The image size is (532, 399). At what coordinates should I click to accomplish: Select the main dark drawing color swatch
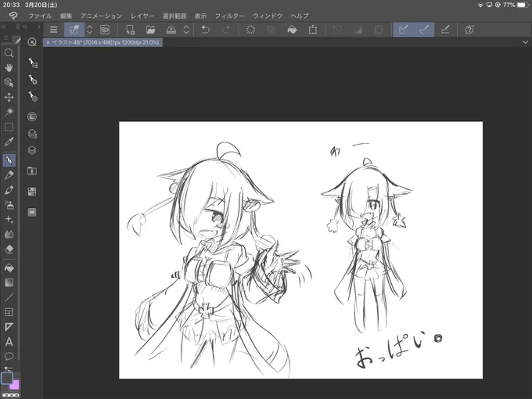pyautogui.click(x=6, y=378)
